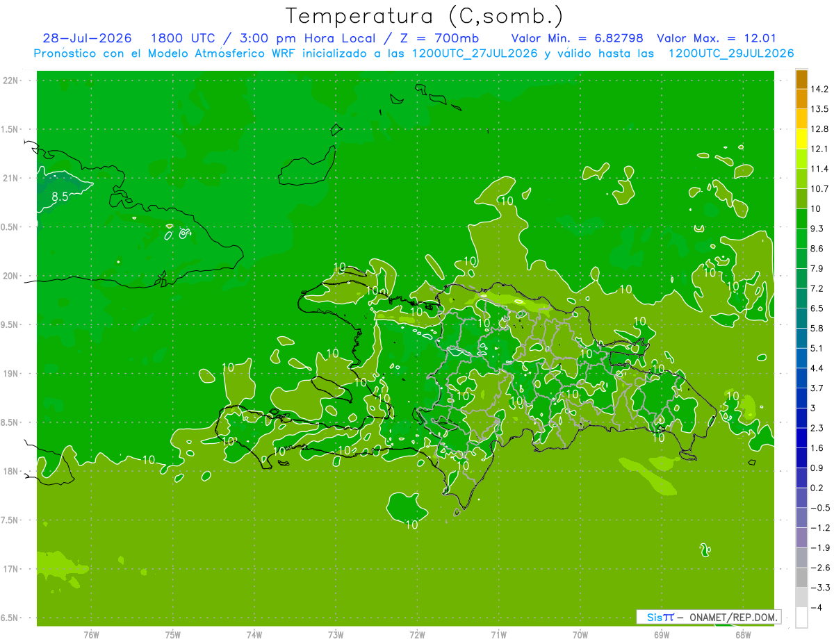Click the "74W" longitude axis label
Image resolution: width=834 pixels, height=644 pixels.
pos(254,634)
